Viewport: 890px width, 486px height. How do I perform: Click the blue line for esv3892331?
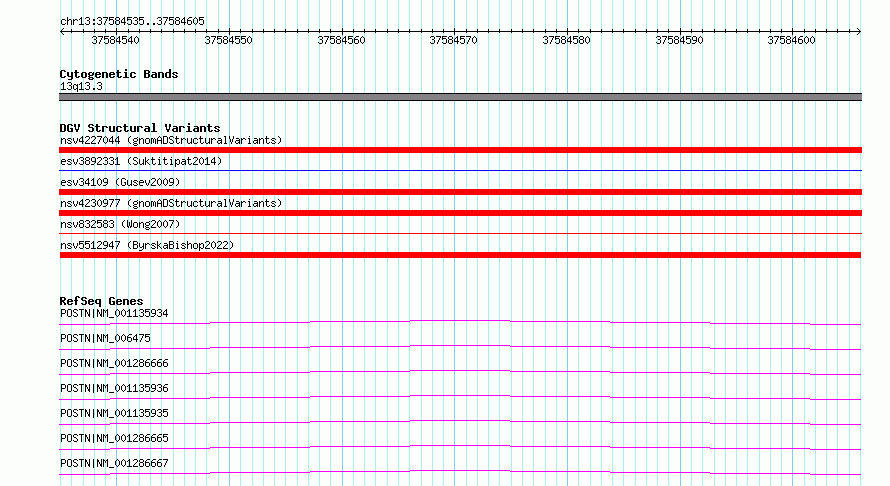click(x=460, y=170)
